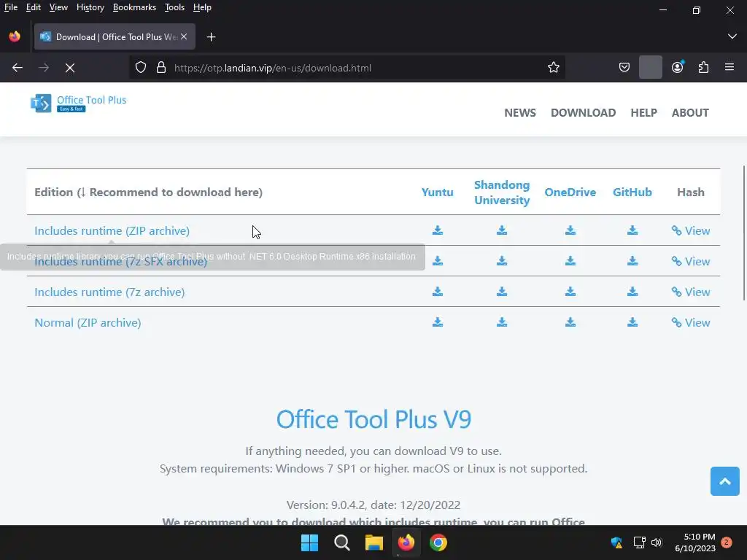Bookmark this page with the star
Image resolution: width=747 pixels, height=560 pixels.
[x=553, y=68]
